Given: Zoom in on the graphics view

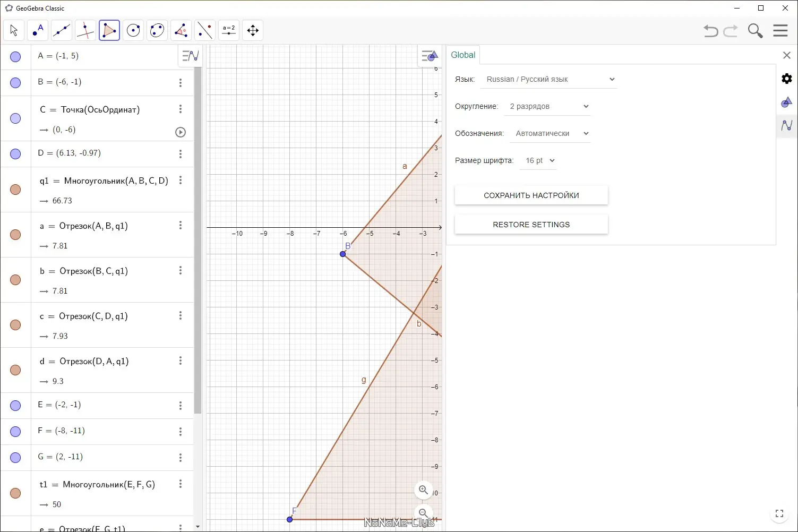Looking at the screenshot, I should 423,490.
